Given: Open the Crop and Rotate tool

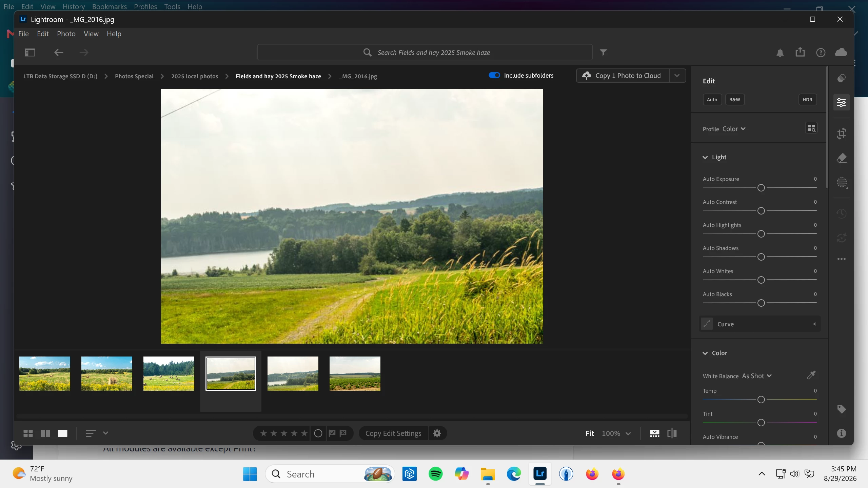Looking at the screenshot, I should (842, 134).
